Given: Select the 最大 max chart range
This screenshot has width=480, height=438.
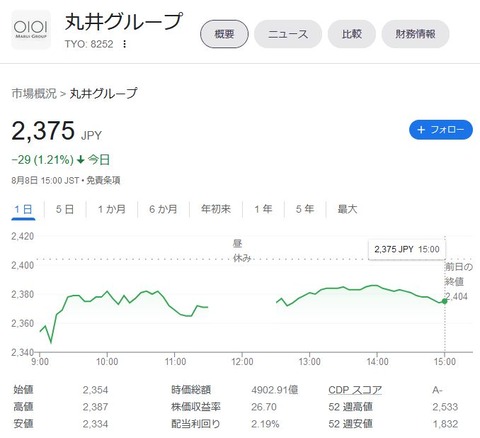Looking at the screenshot, I should click(347, 209).
